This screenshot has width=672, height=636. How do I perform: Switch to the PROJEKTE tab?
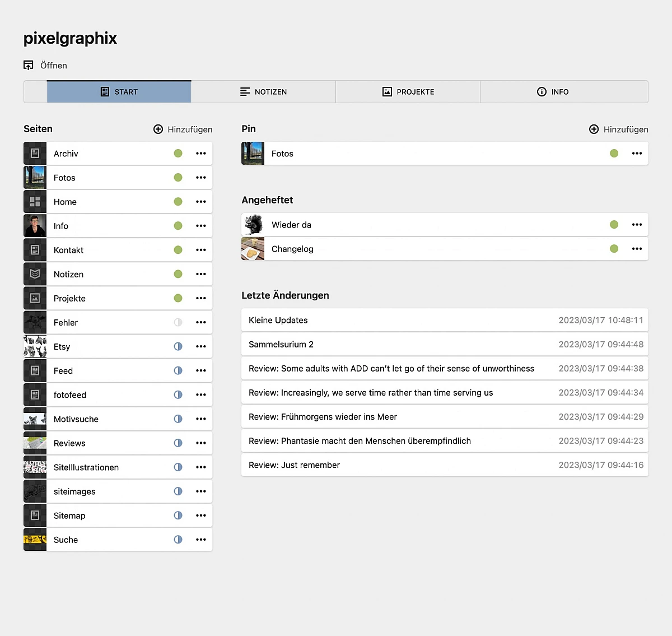point(408,92)
